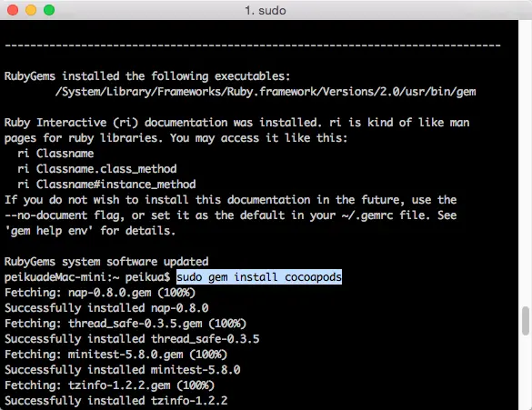The height and width of the screenshot is (410, 532).
Task: Click "Successfully installed nap-0.8.0"
Action: [106, 308]
